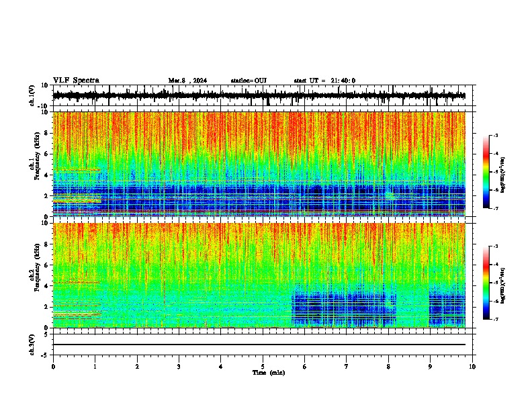532x411 pixels.
Task: Click the date "Mar. 8, 2024"
Action: (187, 81)
